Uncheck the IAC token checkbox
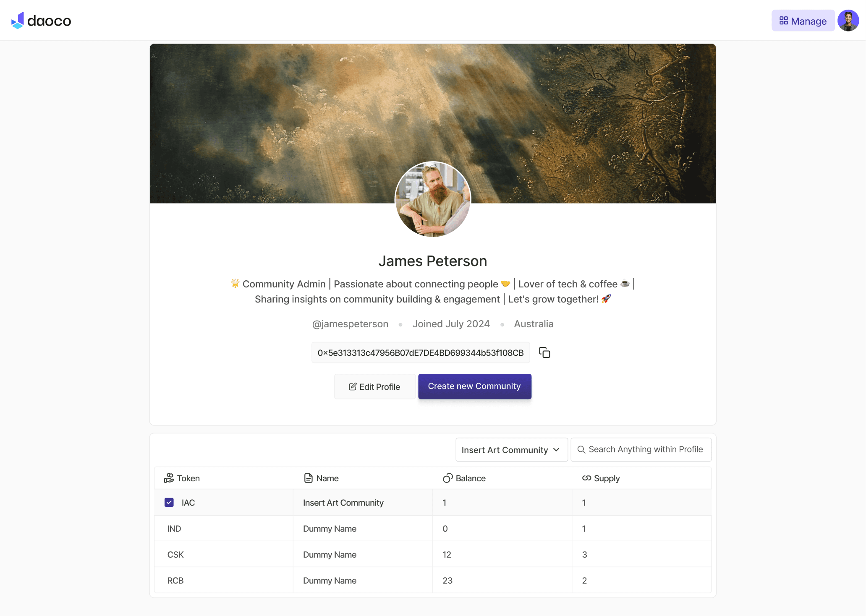Image resolution: width=866 pixels, height=616 pixels. pos(169,502)
